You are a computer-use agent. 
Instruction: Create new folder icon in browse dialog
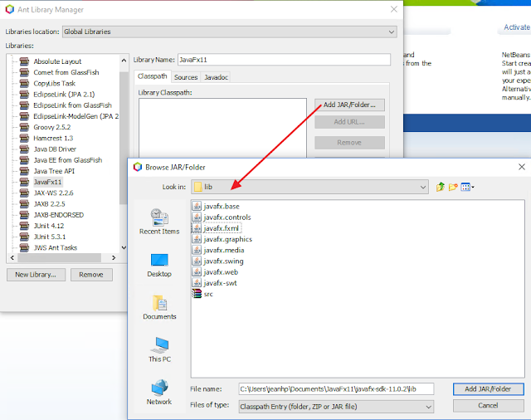tap(453, 187)
